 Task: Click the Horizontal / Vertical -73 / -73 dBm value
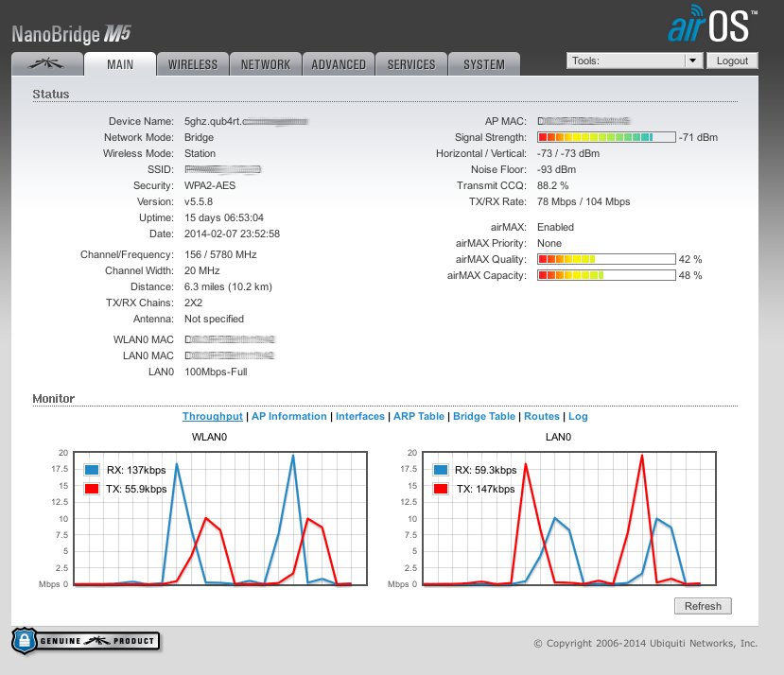(x=568, y=153)
